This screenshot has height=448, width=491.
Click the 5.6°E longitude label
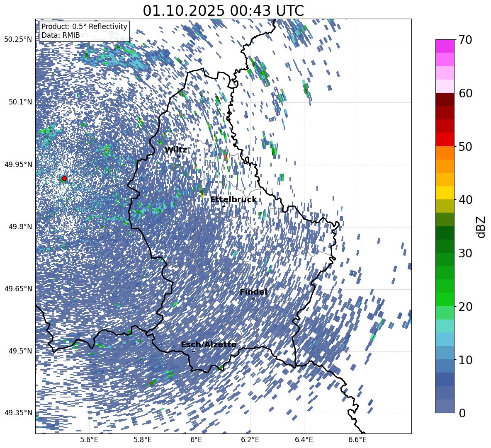89,440
